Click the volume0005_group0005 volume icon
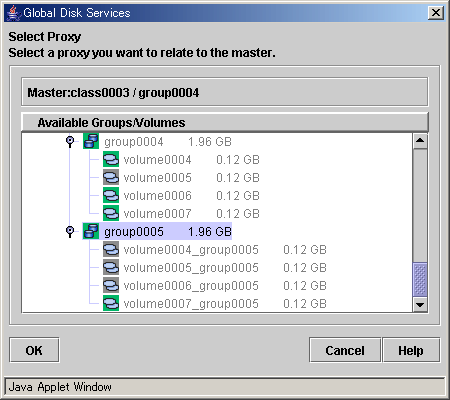The width and height of the screenshot is (450, 400). click(x=111, y=267)
